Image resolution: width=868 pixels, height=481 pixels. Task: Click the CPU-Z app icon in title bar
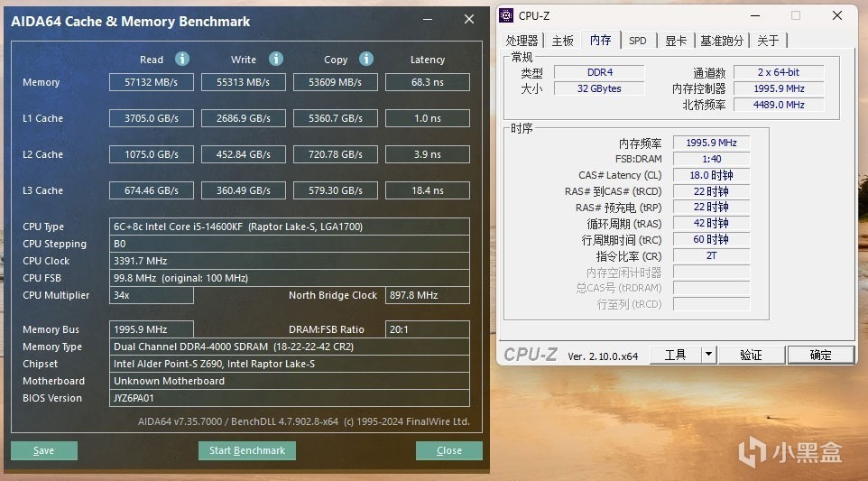pyautogui.click(x=506, y=15)
